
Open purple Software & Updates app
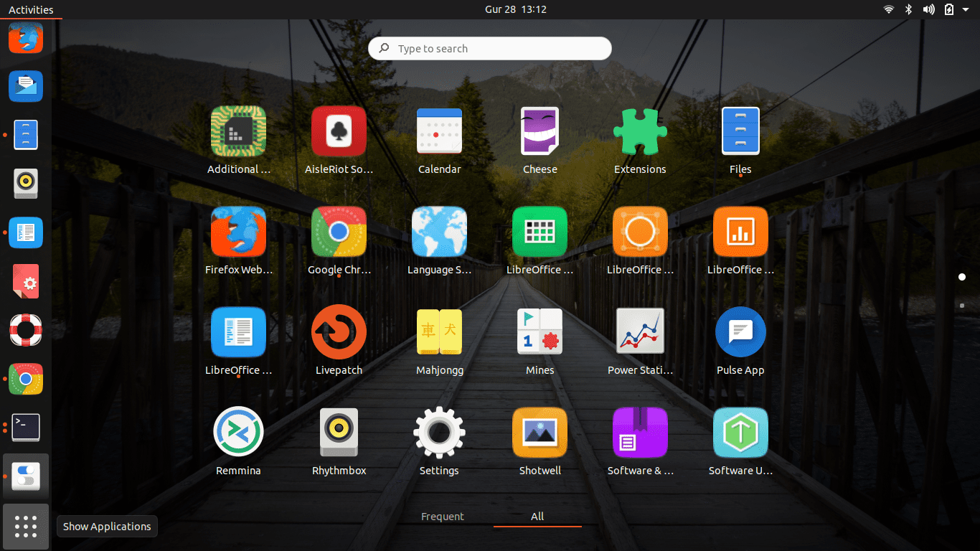coord(640,433)
